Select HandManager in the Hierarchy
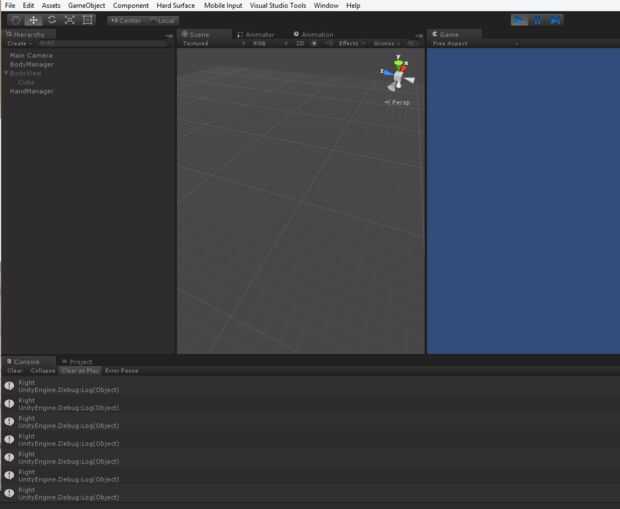 [32, 91]
